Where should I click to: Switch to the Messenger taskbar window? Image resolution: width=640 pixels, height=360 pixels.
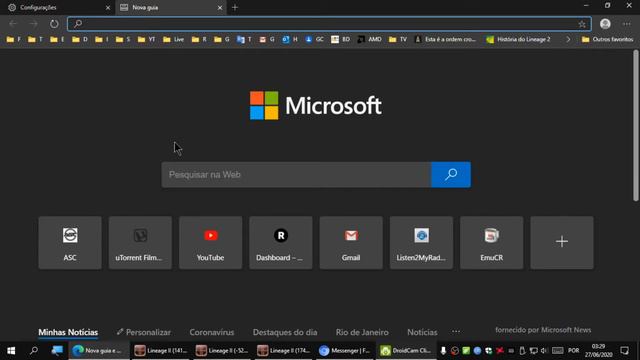pos(345,351)
